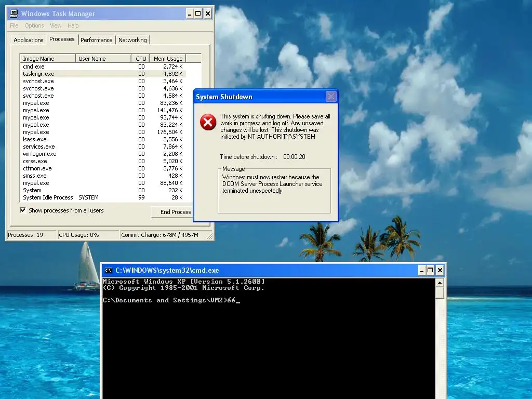The height and width of the screenshot is (399, 532).
Task: Minimize the Task Manager window
Action: pyautogui.click(x=189, y=14)
